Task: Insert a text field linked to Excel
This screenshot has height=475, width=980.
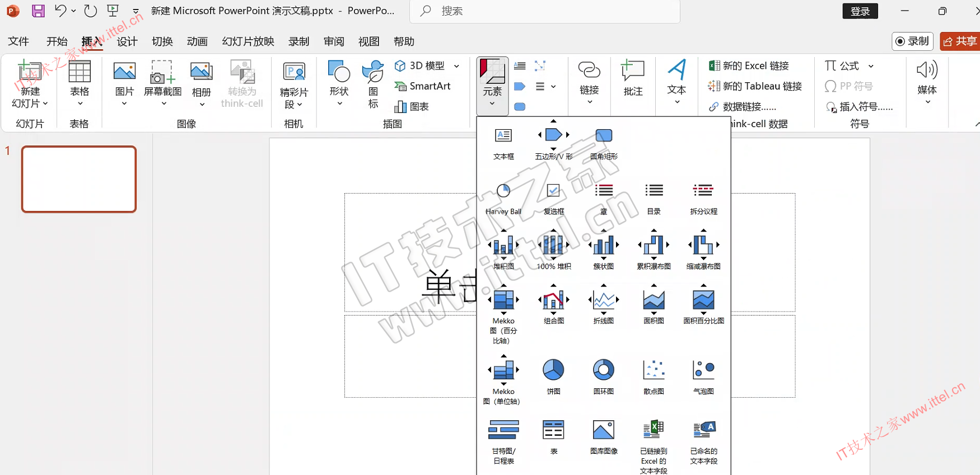Action: (x=654, y=446)
